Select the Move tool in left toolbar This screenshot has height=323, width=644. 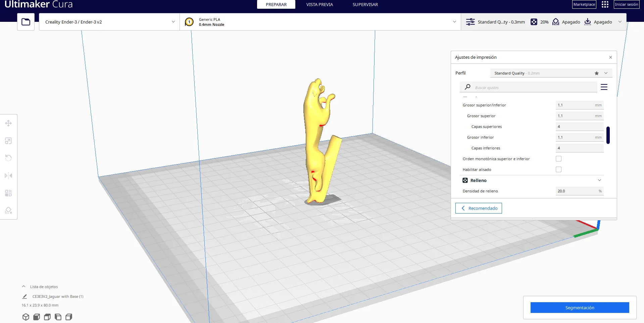(x=8, y=123)
